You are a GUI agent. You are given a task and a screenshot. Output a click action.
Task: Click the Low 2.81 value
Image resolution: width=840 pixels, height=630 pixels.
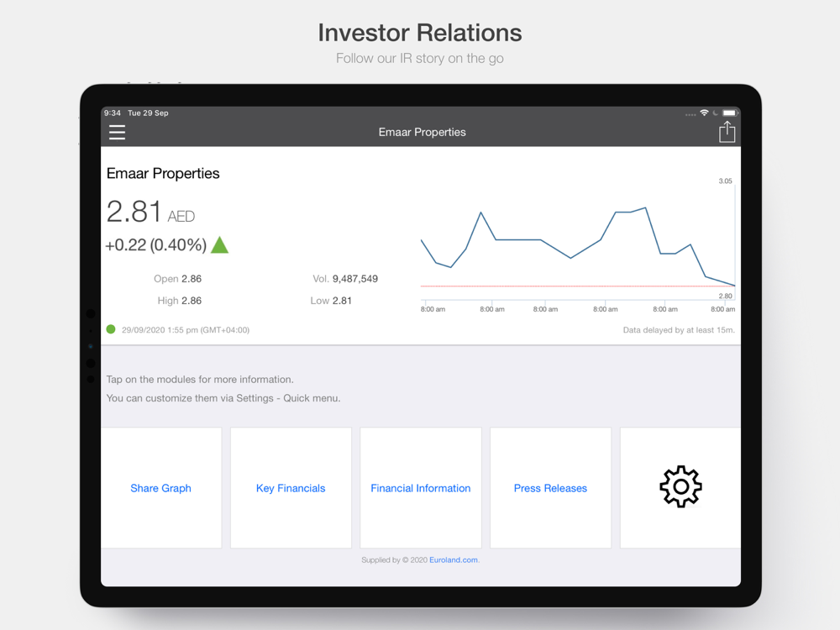[331, 301]
